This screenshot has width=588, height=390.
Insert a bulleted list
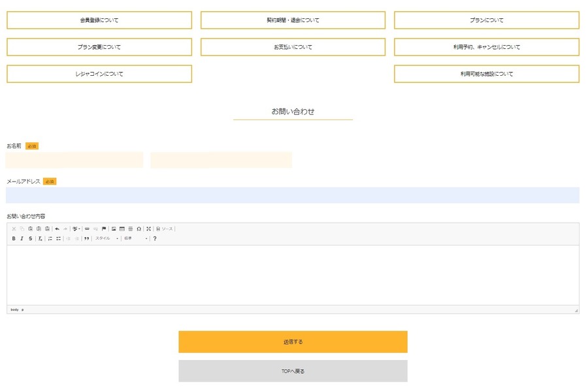pos(59,238)
